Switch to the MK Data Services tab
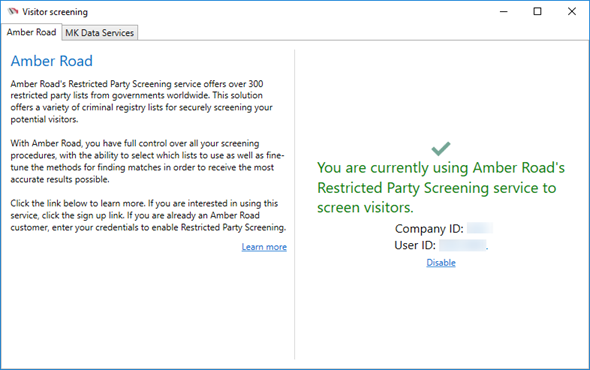The image size is (590, 370). pos(100,33)
